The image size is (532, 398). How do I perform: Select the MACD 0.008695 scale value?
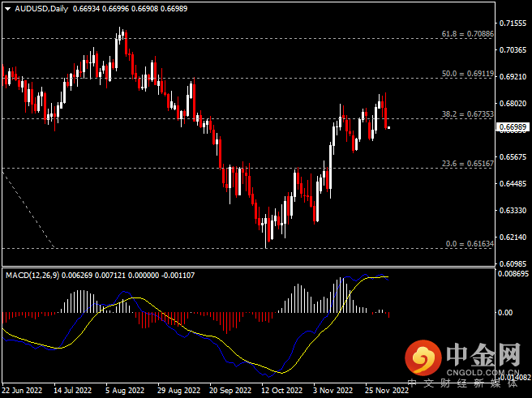(514, 275)
